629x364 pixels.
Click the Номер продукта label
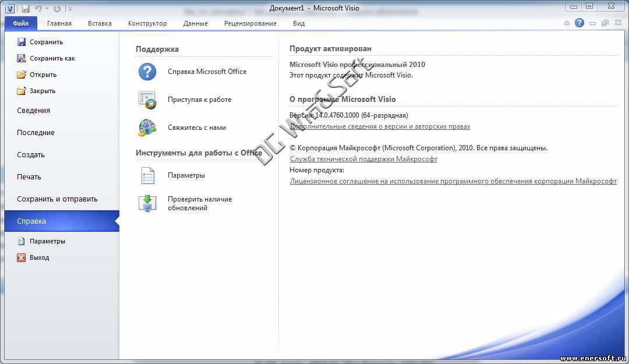point(316,170)
